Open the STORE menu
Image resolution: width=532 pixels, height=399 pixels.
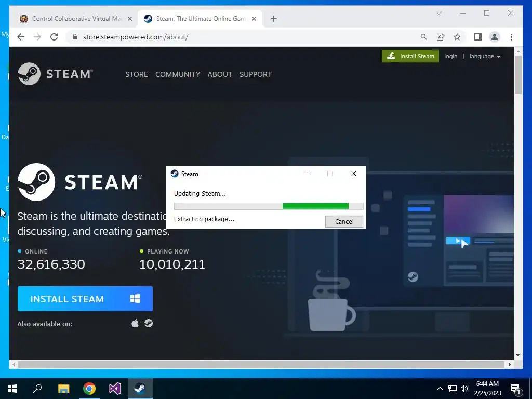click(x=137, y=74)
